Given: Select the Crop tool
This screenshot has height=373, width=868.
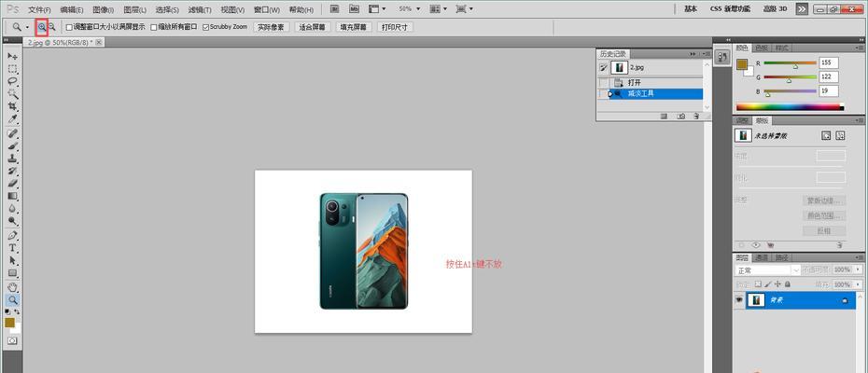Looking at the screenshot, I should 12,105.
